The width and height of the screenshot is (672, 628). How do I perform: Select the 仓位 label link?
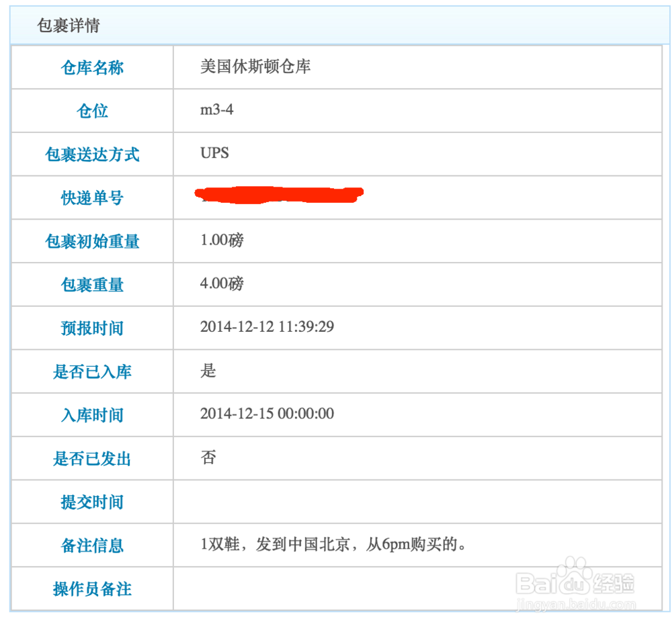91,111
